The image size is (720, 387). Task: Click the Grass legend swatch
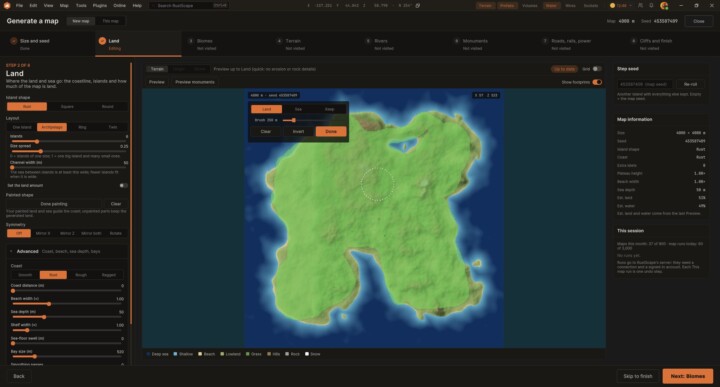point(248,354)
